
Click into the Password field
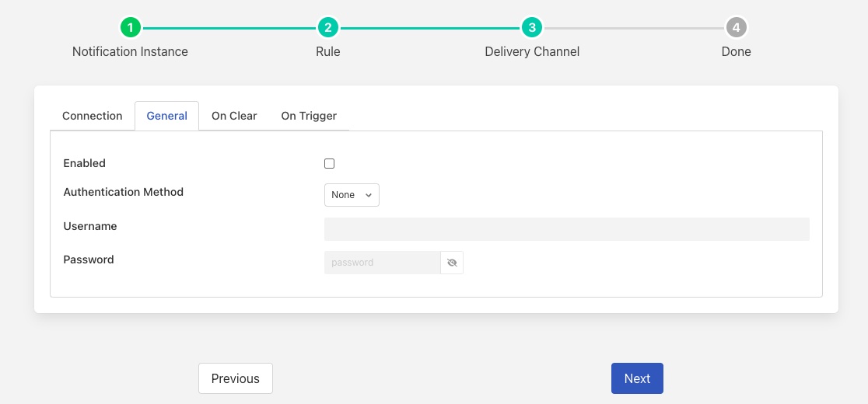(382, 263)
